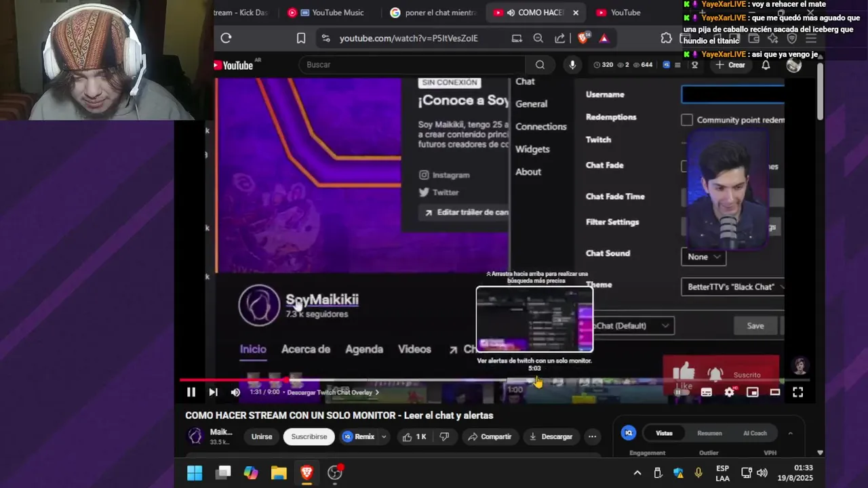Screen dimensions: 868x488
Task: Pause the YouTube video
Action: 191,392
